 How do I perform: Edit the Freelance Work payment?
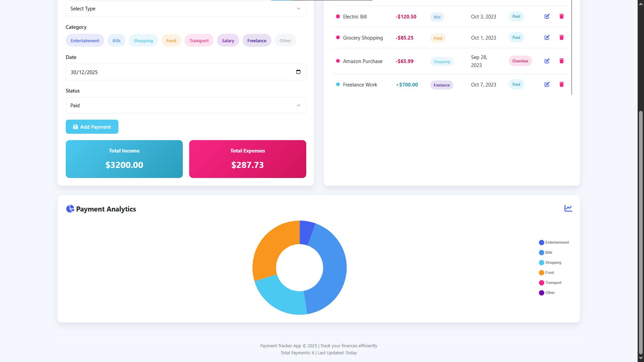(x=547, y=84)
